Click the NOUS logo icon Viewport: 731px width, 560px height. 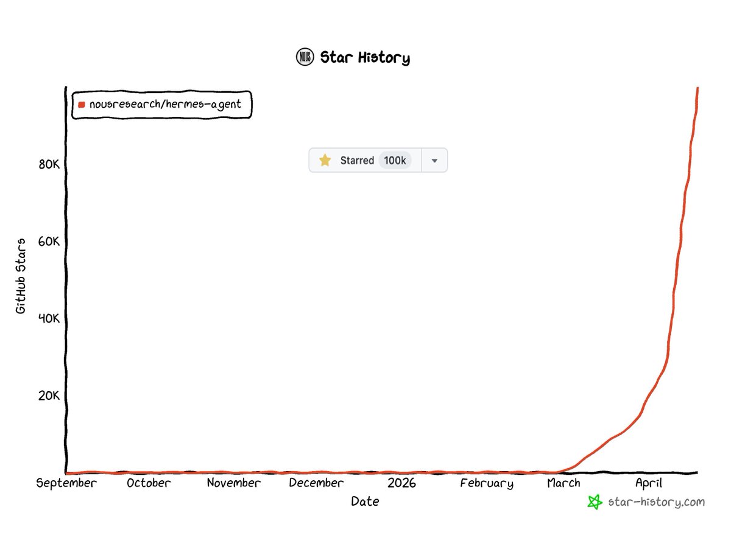click(305, 57)
